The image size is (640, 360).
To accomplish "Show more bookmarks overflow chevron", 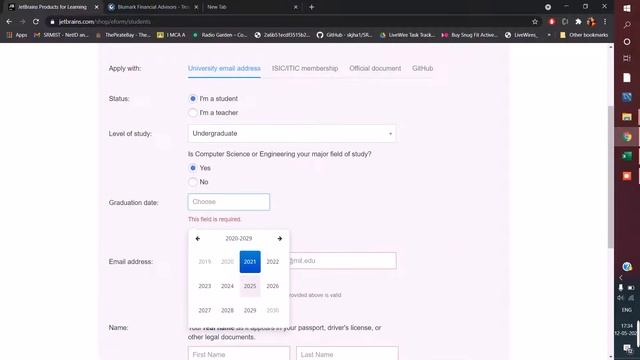I will (x=549, y=35).
